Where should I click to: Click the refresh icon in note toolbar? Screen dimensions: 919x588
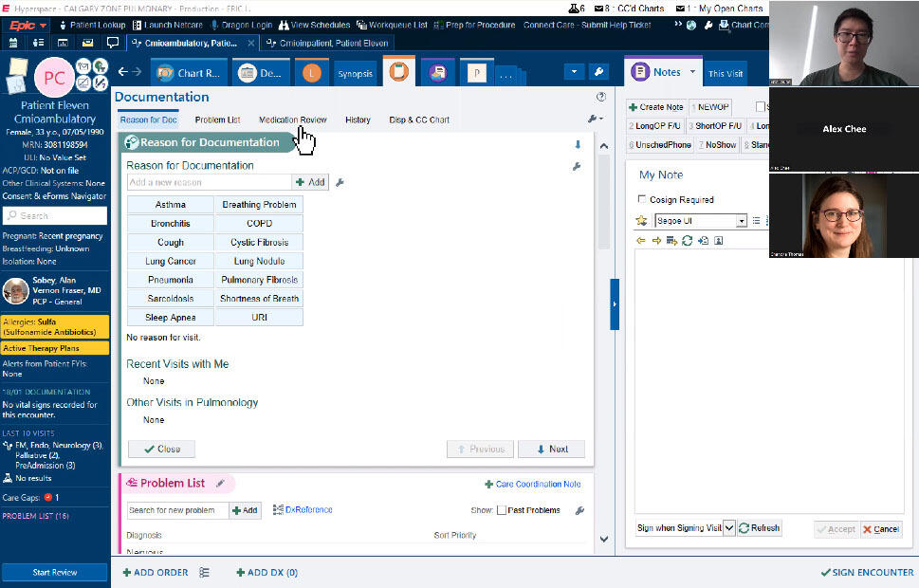688,241
